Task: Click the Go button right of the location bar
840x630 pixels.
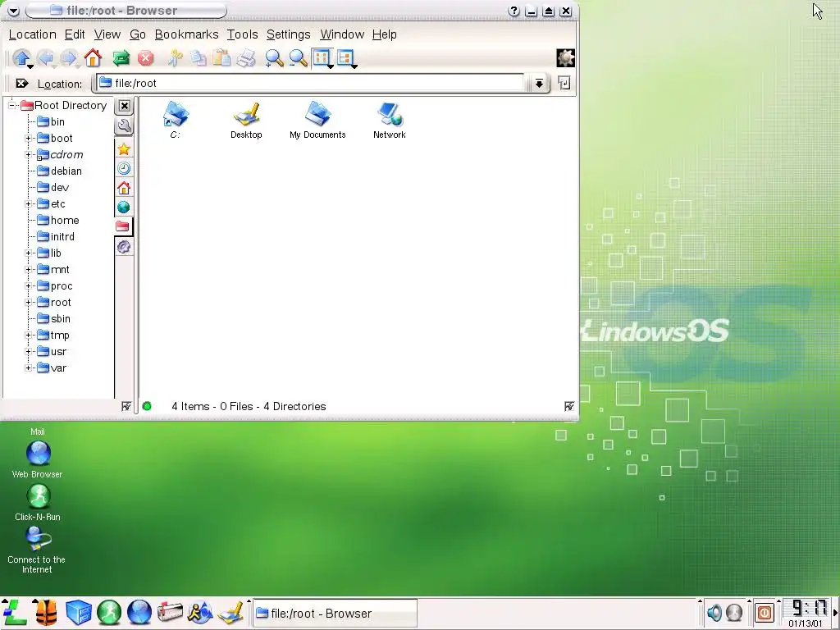Action: 564,83
